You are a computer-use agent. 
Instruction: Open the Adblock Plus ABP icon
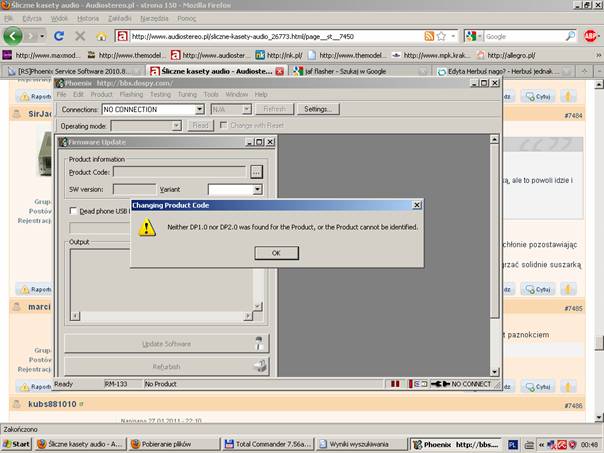(590, 36)
